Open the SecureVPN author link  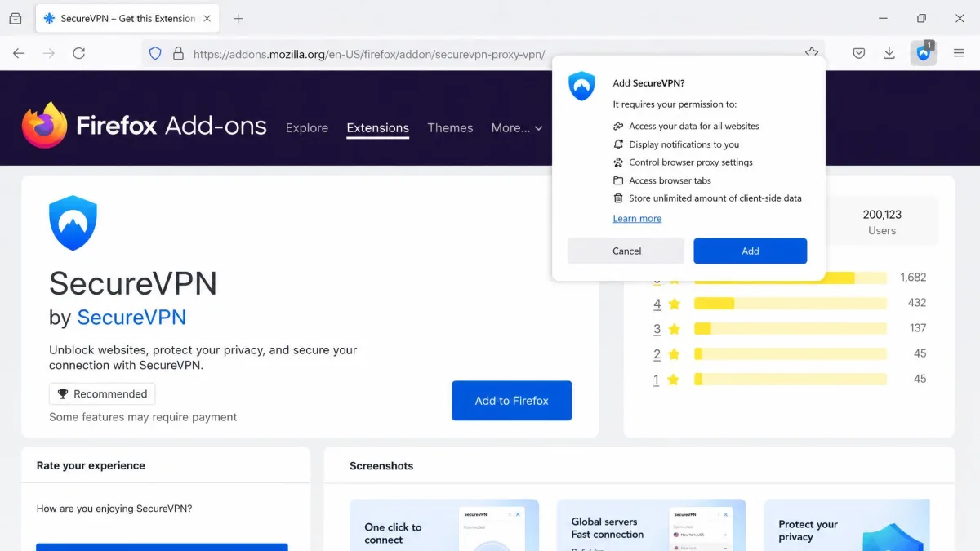(131, 317)
